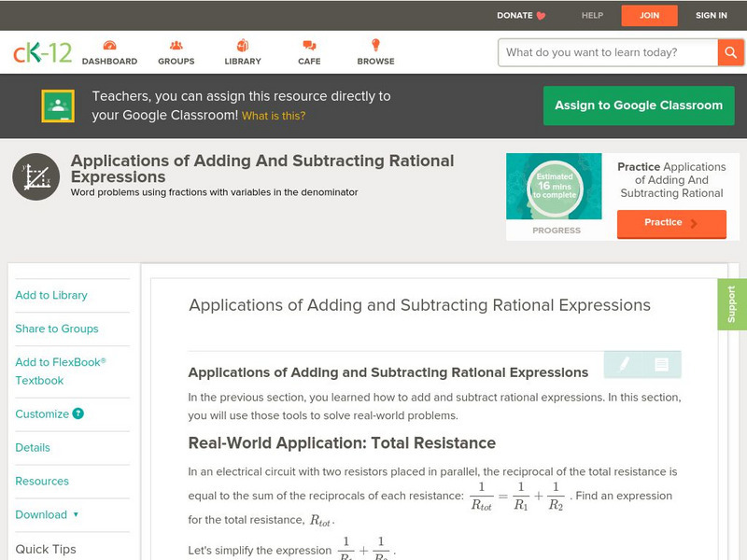
Task: Click the pencil highlight tool icon
Action: point(624,363)
